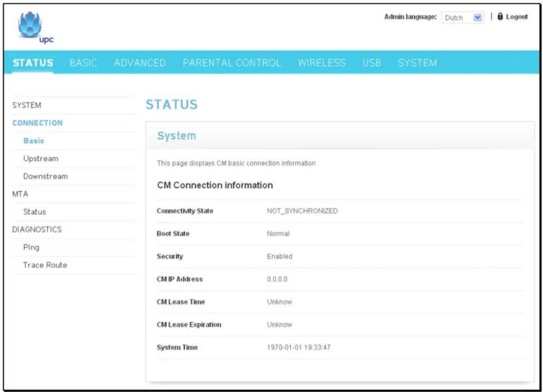Open the Upstream page
543x392 pixels.
(x=41, y=159)
